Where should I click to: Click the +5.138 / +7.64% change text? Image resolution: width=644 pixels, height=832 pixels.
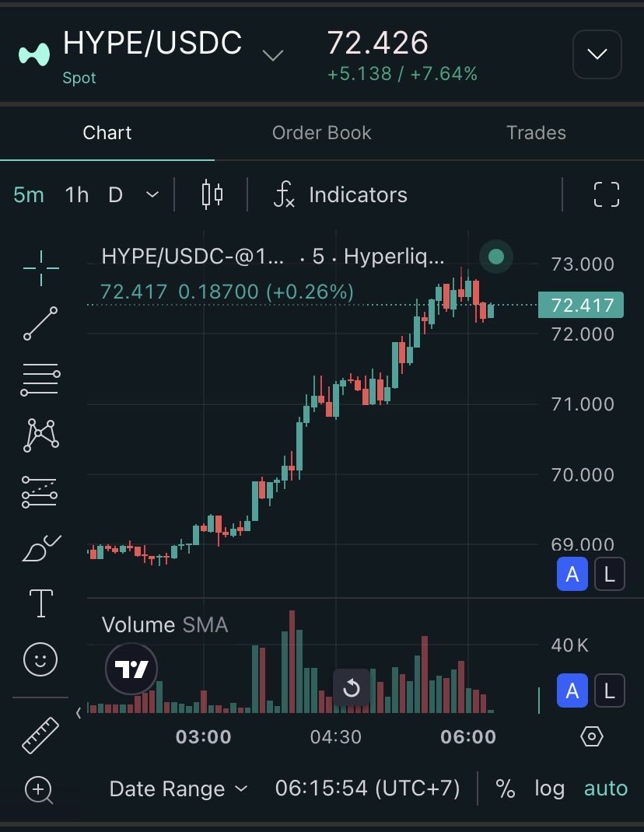coord(402,74)
